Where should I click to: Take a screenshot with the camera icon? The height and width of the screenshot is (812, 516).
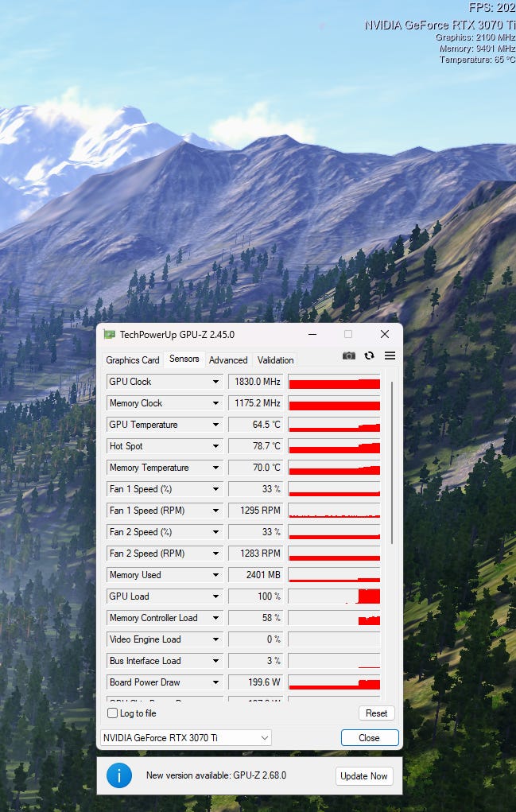(x=349, y=355)
